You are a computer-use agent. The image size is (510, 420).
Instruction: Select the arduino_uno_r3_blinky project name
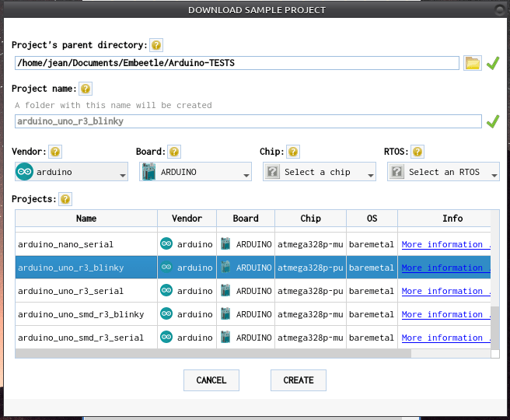(71, 268)
